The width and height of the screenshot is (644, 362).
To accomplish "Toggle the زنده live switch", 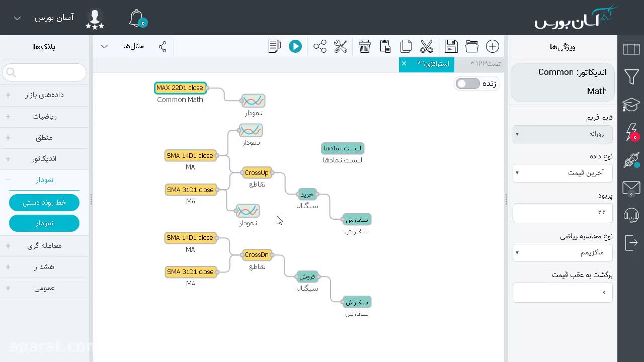I will click(468, 83).
